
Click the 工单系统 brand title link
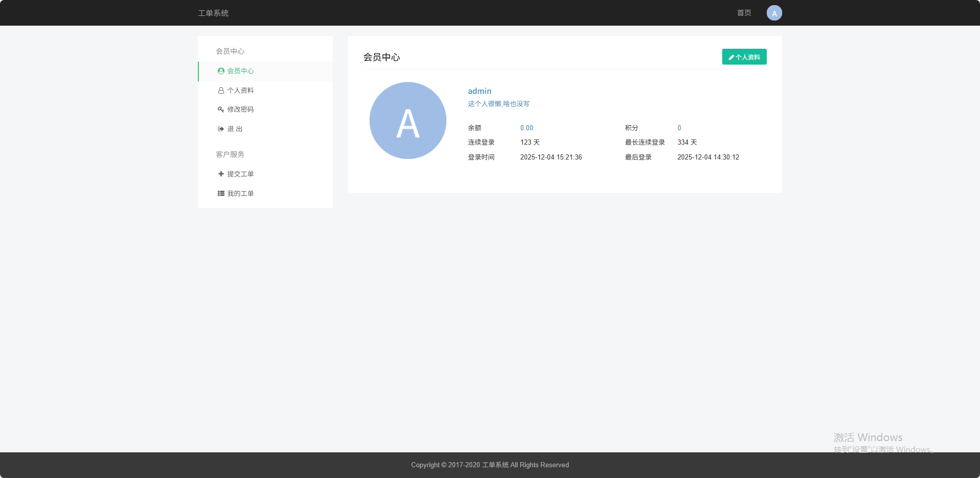click(213, 13)
